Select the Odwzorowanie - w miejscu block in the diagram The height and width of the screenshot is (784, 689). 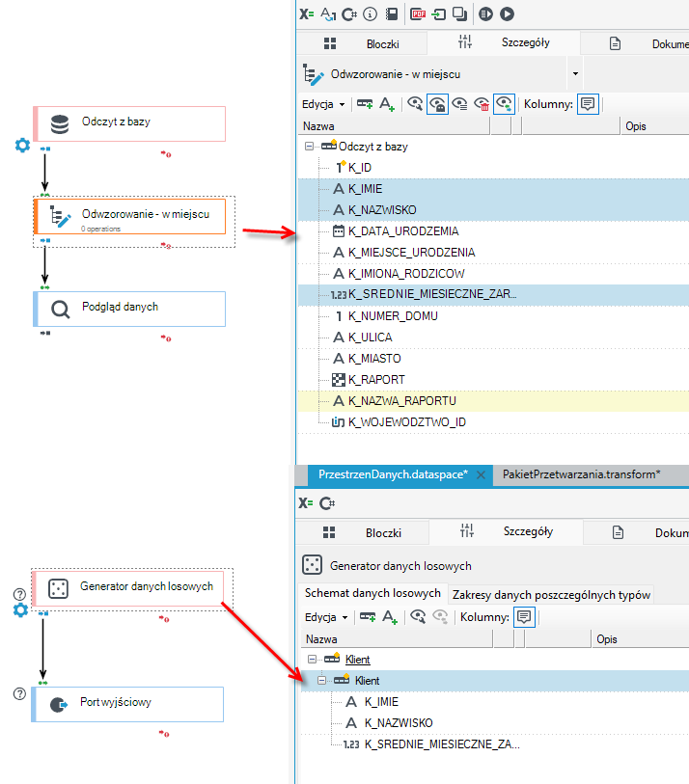pos(129,216)
